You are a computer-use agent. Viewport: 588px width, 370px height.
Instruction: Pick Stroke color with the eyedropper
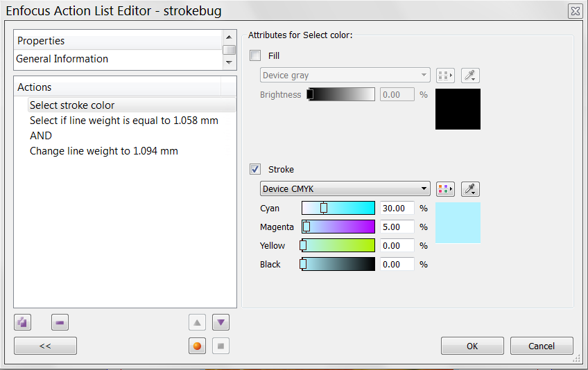(x=470, y=189)
